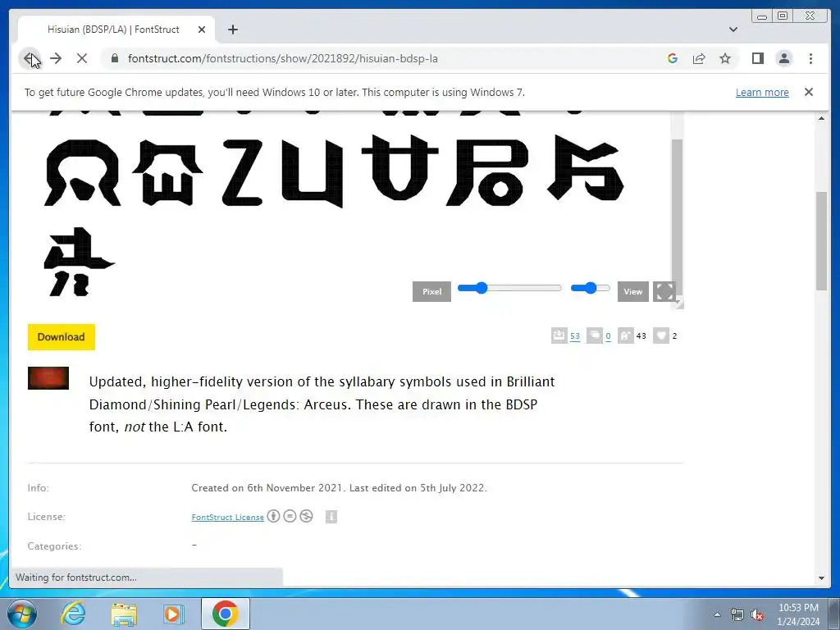
Task: Stop loading the page
Action: tap(81, 58)
